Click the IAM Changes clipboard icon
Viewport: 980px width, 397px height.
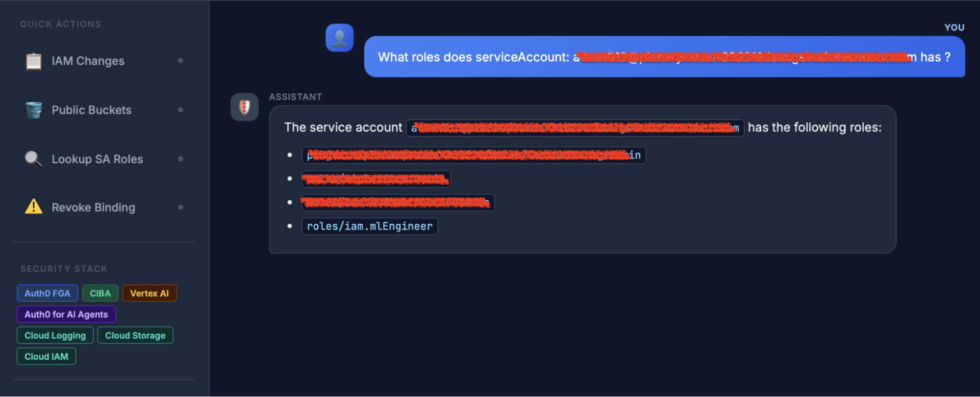point(33,61)
